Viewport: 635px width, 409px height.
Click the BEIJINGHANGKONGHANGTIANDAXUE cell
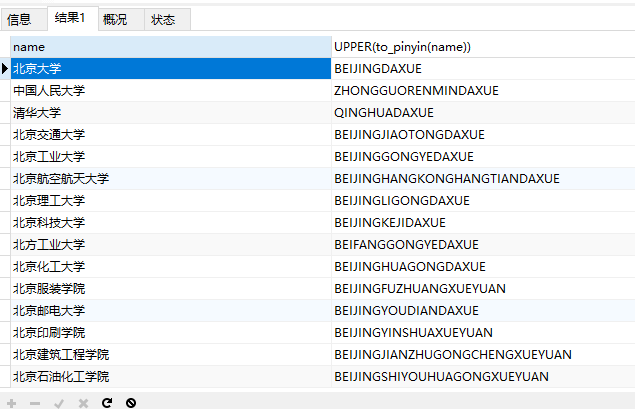click(x=483, y=179)
